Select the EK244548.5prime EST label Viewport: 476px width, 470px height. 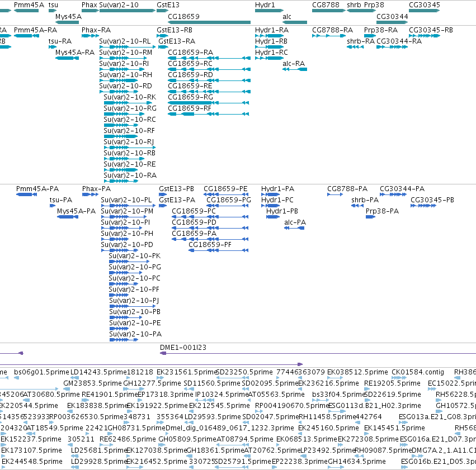(32, 461)
